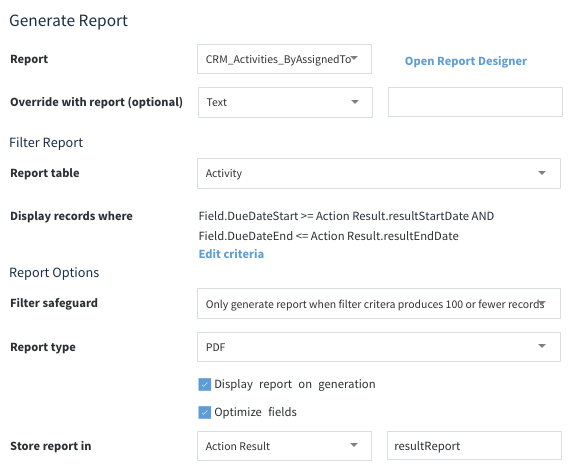
Task: Click the Display report on generation label
Action: point(295,384)
